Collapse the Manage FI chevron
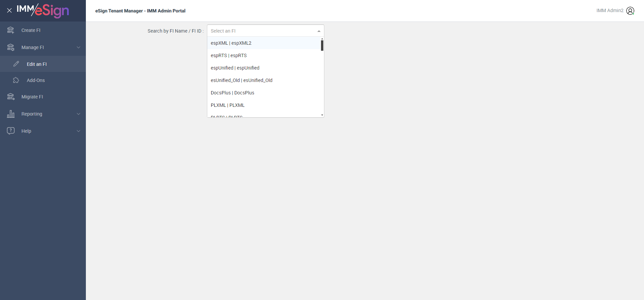Screen dimensions: 644x300 pos(78,47)
